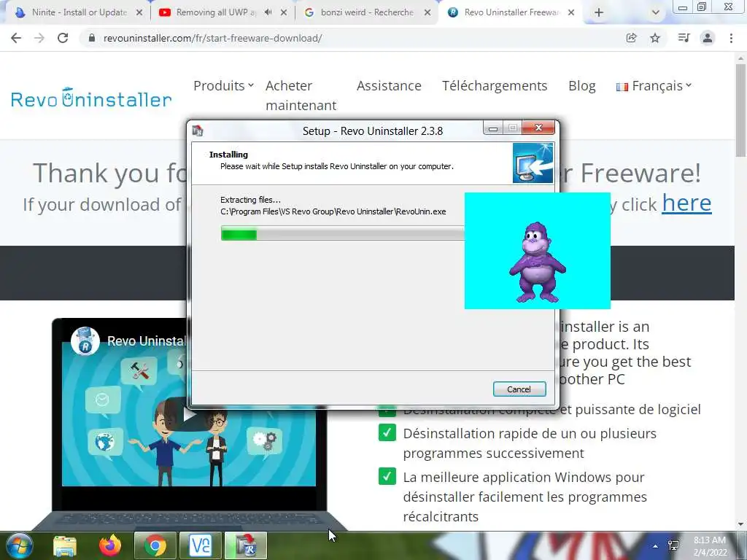Image resolution: width=747 pixels, height=560 pixels.
Task: Play the Revo Uninstaller video
Action: click(190, 414)
